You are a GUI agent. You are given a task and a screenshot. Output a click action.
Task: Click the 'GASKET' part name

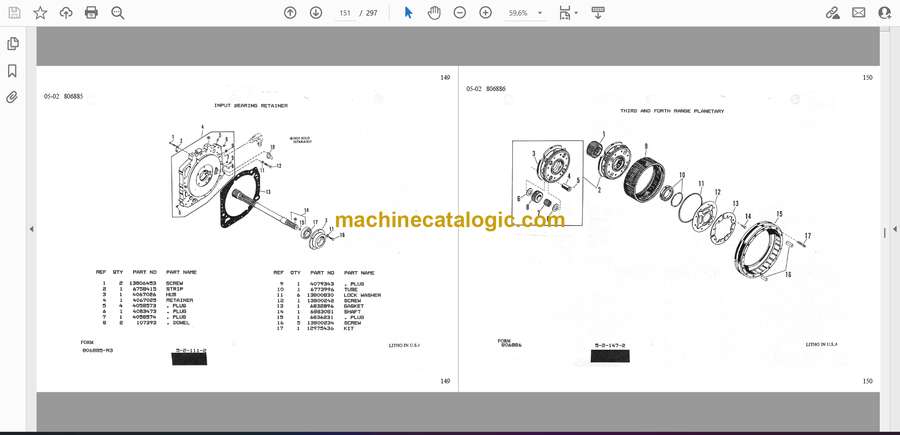[354, 306]
